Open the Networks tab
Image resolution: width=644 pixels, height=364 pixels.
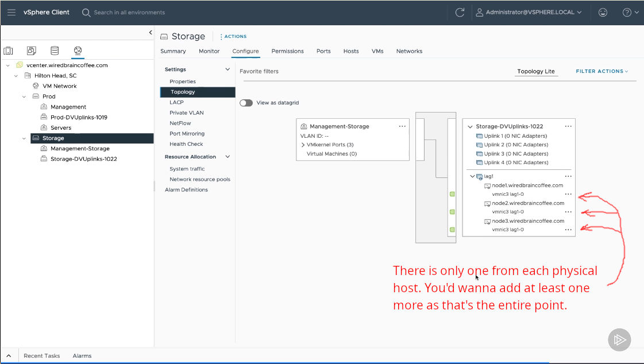pyautogui.click(x=409, y=51)
